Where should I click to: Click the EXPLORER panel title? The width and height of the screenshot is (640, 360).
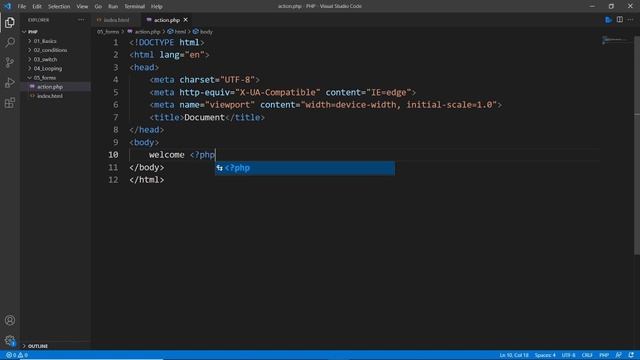tap(38, 20)
